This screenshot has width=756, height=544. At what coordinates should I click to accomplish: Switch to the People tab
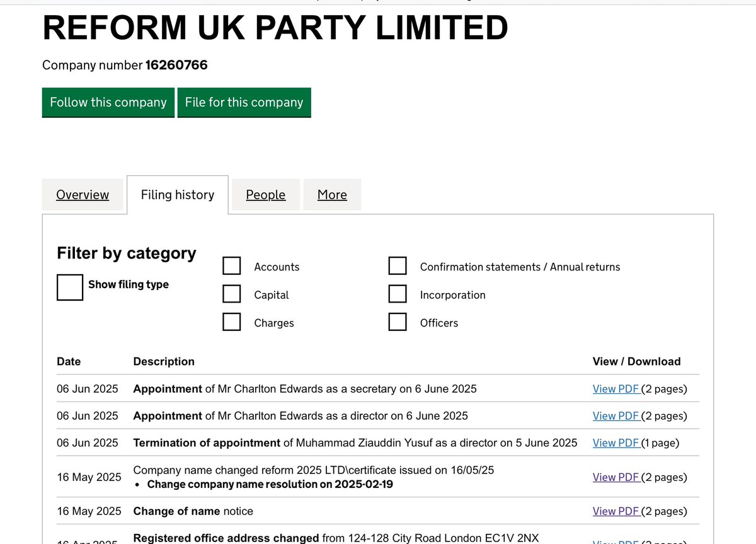(266, 195)
